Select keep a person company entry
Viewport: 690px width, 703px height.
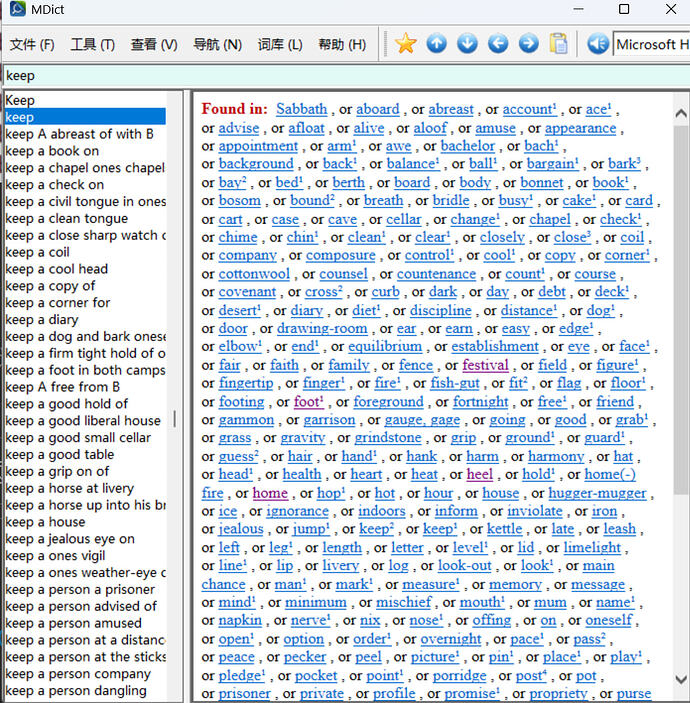pos(78,674)
